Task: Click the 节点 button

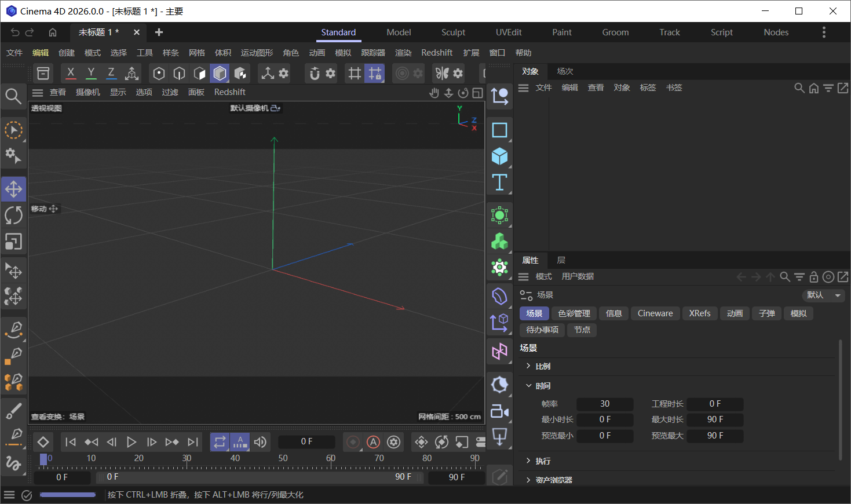Action: click(582, 330)
